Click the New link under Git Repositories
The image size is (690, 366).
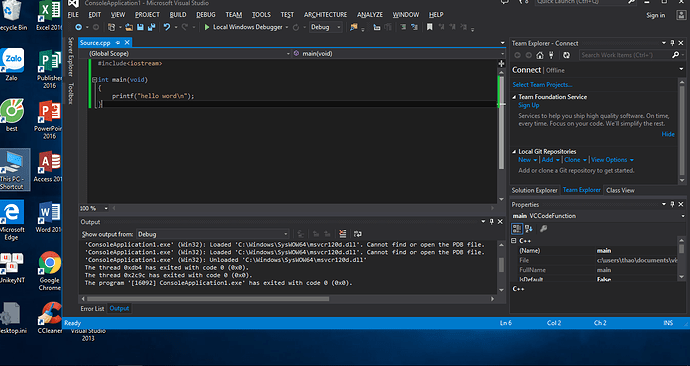[x=525, y=160]
